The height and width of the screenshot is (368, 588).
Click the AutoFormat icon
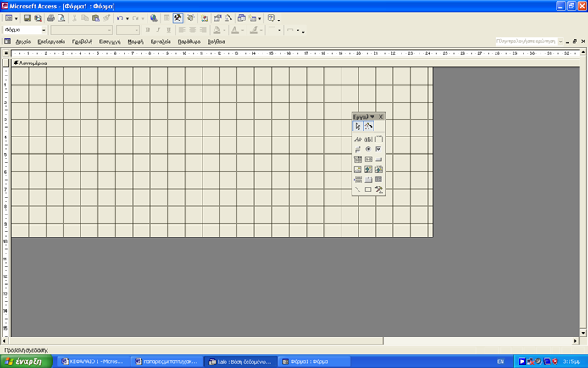tap(191, 18)
